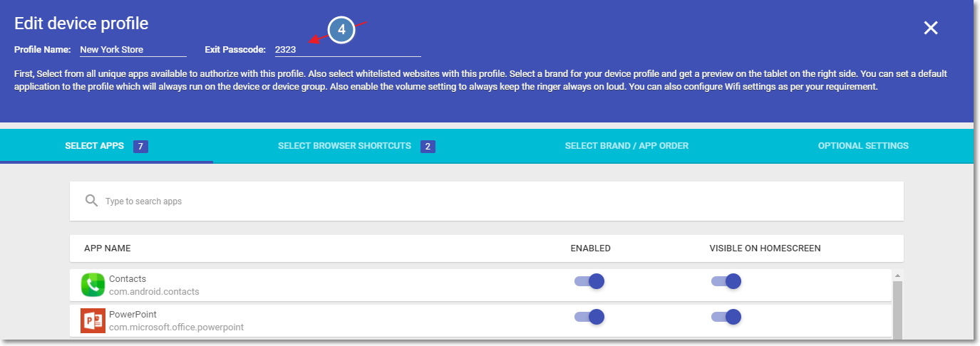Screen dimensions: 980x346
Task: Click the Profile Name input field
Action: pyautogui.click(x=132, y=50)
